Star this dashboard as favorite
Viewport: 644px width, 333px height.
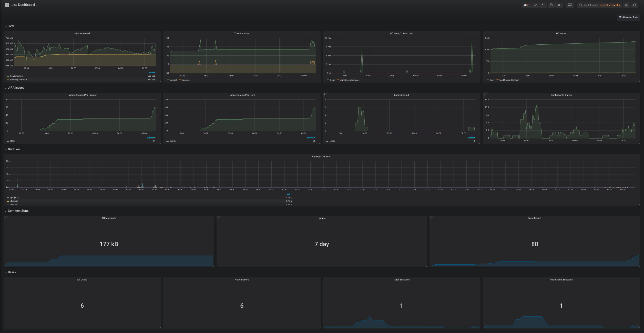(x=535, y=5)
